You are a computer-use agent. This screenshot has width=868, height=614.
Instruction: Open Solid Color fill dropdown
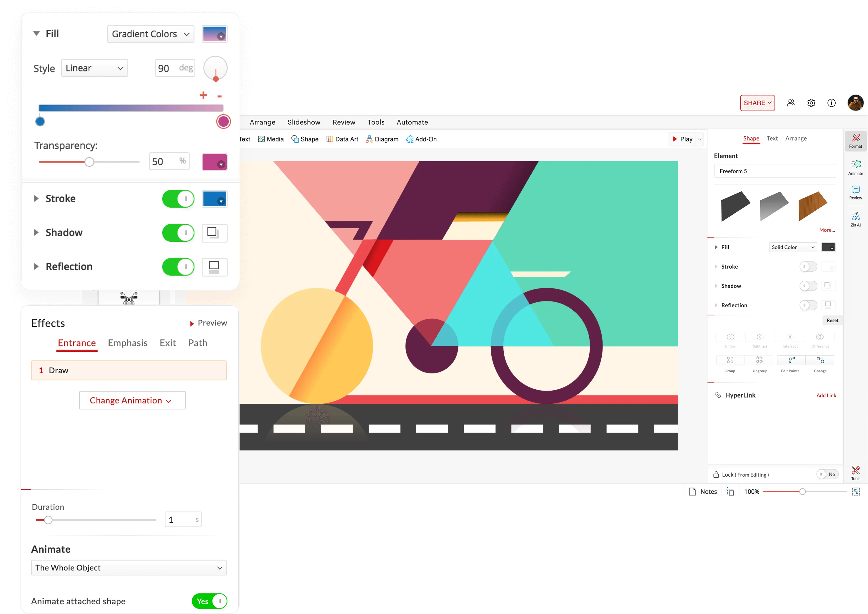pos(793,247)
